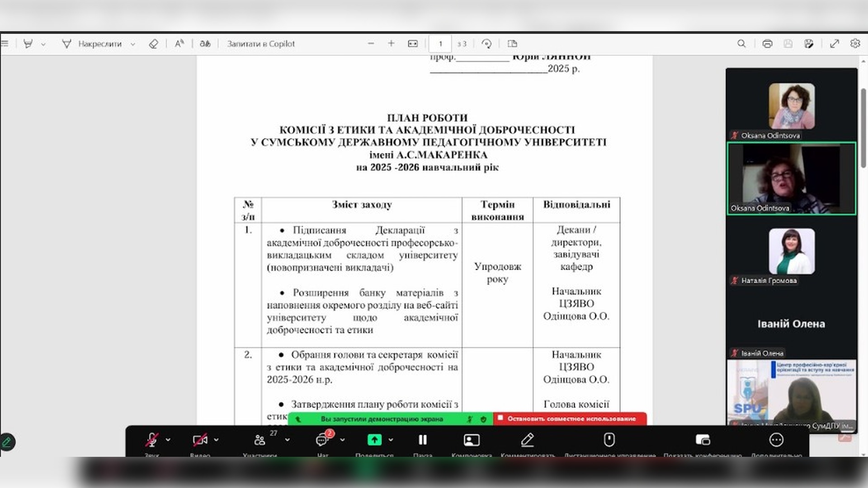
Task: Open the participants list icon
Action: (259, 440)
